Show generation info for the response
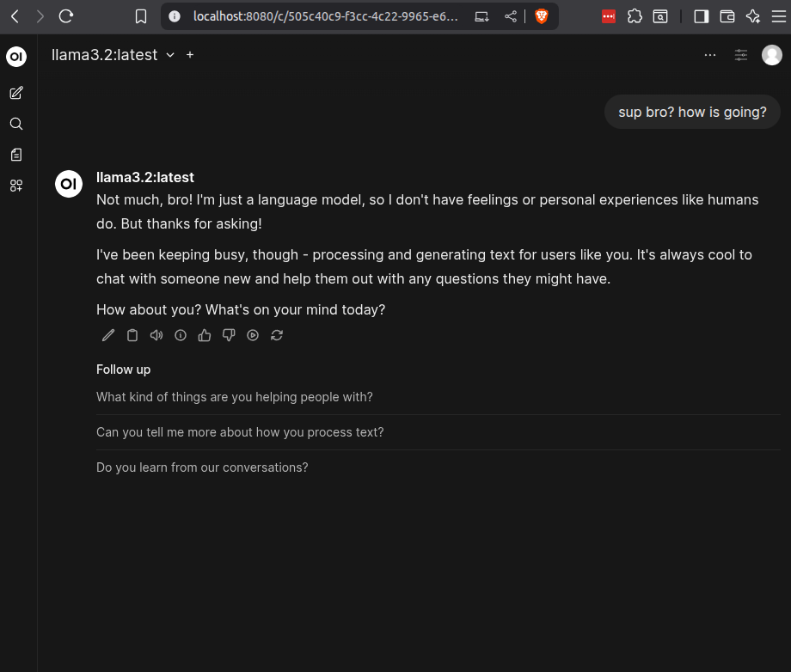This screenshot has width=791, height=672. pyautogui.click(x=181, y=336)
